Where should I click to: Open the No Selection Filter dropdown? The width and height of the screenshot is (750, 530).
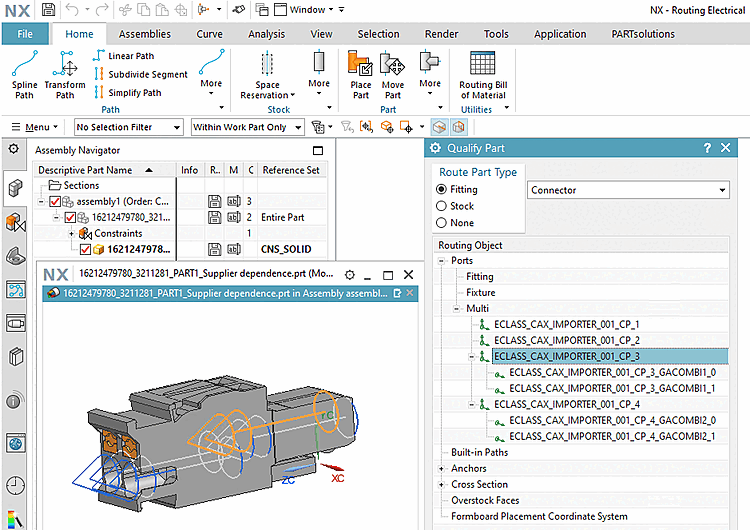point(128,127)
